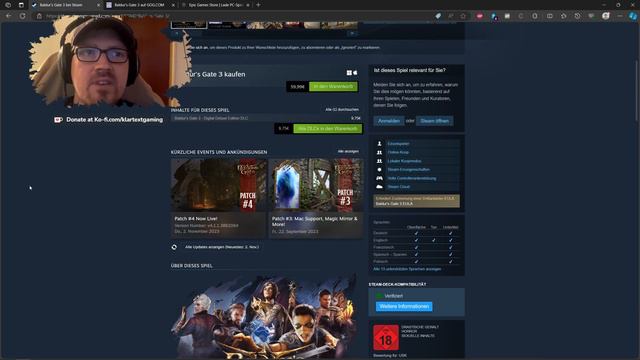This screenshot has width=640, height=360.
Task: Click the Windows platform icon
Action: [x=349, y=73]
